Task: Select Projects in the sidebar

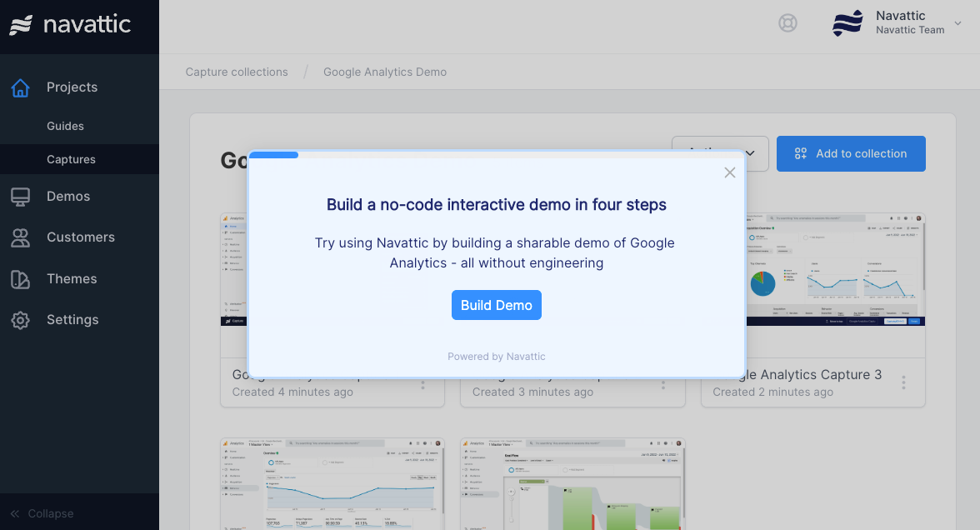Action: pyautogui.click(x=72, y=87)
